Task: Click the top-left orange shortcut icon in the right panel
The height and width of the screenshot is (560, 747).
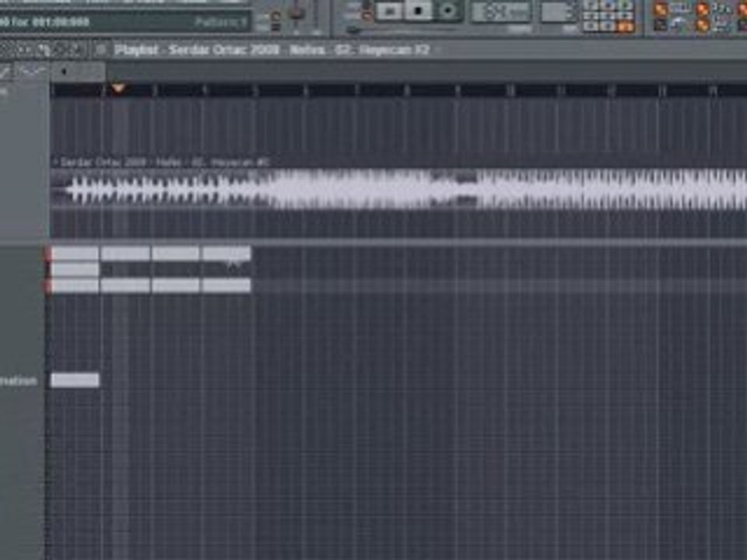Action: 661,9
